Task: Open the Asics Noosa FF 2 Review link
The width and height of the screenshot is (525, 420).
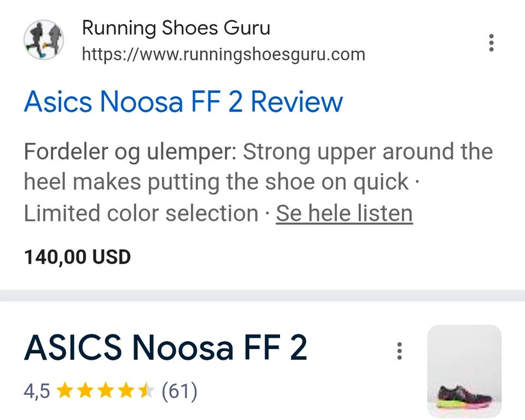Action: point(184,102)
